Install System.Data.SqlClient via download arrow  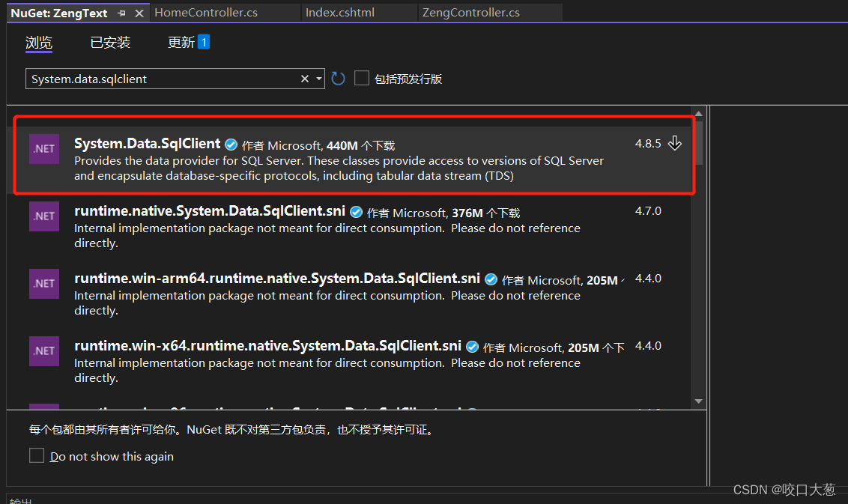[674, 143]
